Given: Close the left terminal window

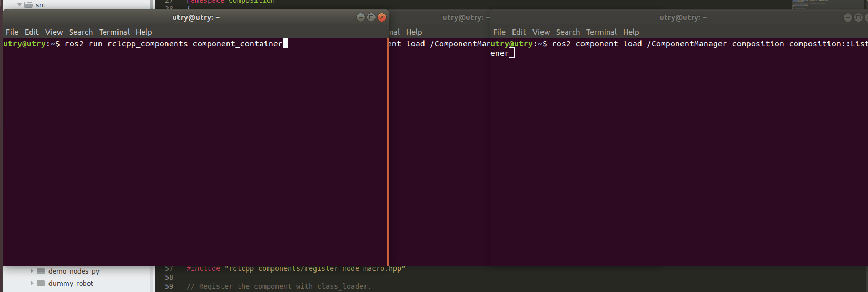Looking at the screenshot, I should pos(382,17).
